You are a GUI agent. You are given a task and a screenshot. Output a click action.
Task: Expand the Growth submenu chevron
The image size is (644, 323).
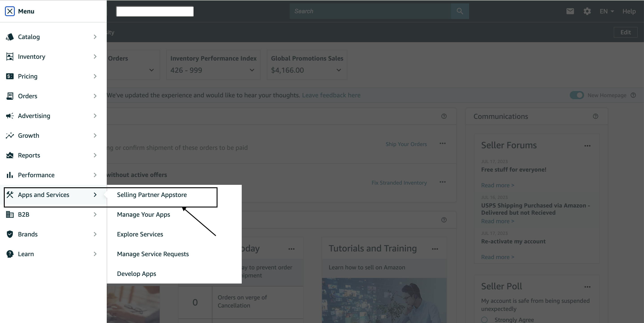point(95,135)
